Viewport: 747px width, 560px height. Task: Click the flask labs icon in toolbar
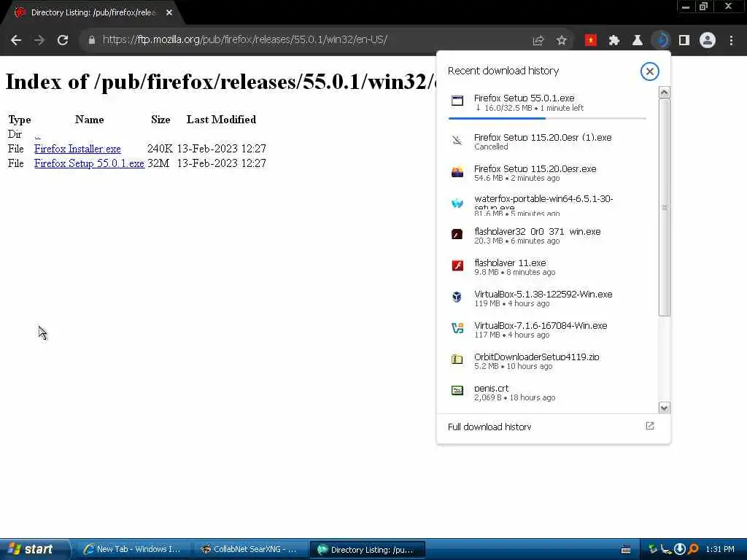(x=638, y=41)
